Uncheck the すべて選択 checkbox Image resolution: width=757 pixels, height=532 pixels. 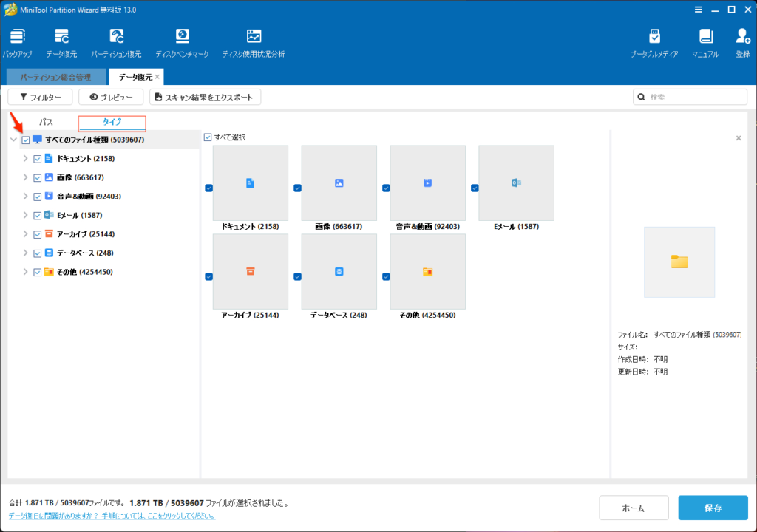click(208, 137)
